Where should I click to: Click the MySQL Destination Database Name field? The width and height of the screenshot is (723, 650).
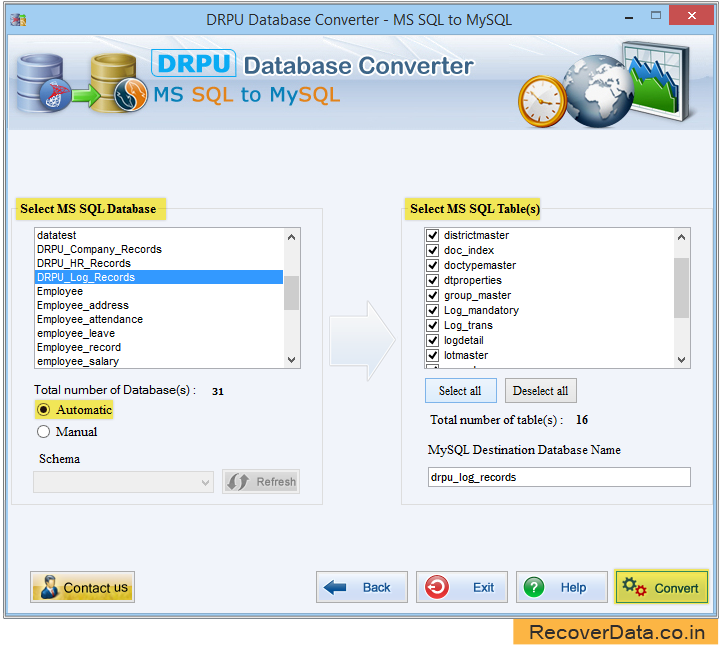point(559,477)
